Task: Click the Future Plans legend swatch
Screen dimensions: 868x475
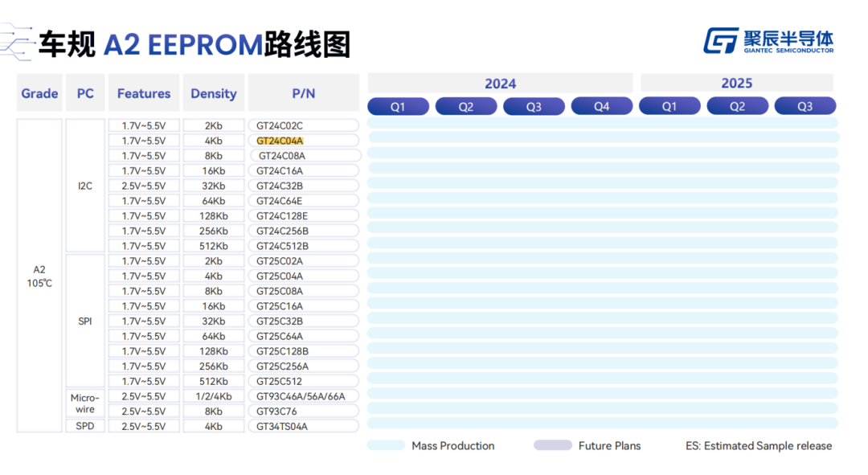Action: pyautogui.click(x=552, y=445)
